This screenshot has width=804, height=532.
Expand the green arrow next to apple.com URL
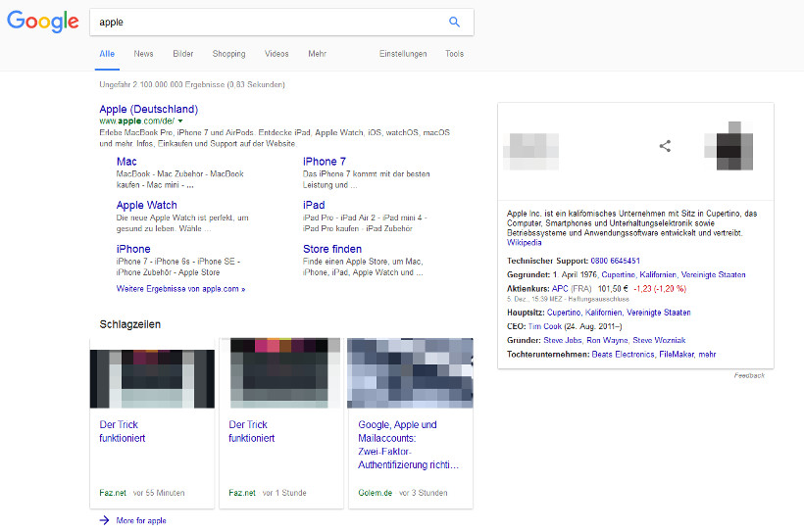point(180,121)
